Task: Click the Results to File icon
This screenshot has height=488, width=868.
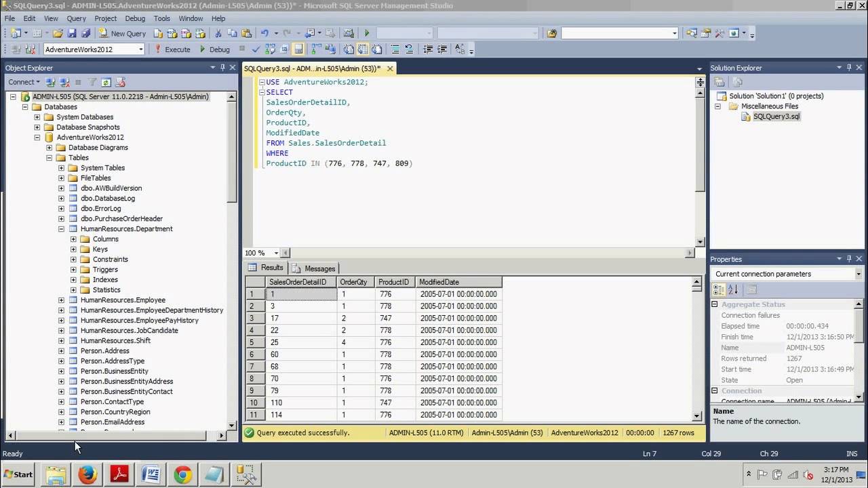Action: 377,49
